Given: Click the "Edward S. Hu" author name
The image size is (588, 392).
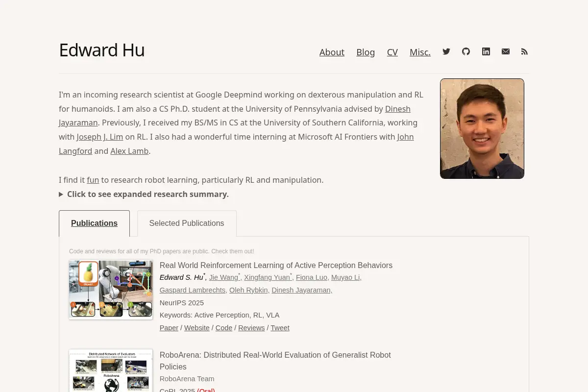Looking at the screenshot, I should coord(181,277).
